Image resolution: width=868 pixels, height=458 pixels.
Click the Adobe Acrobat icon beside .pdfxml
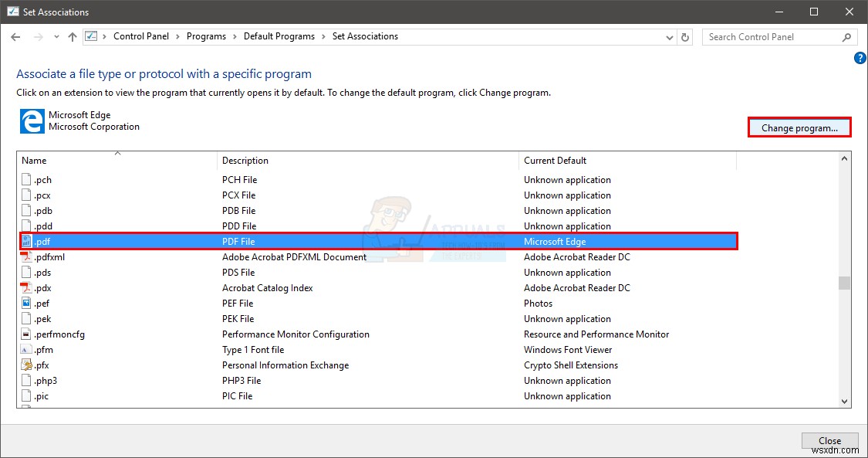click(25, 256)
